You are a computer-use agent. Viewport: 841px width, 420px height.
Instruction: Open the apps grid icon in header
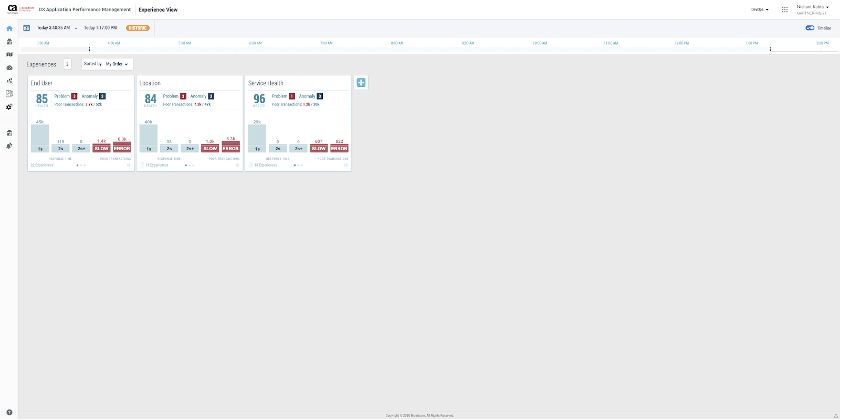785,9
